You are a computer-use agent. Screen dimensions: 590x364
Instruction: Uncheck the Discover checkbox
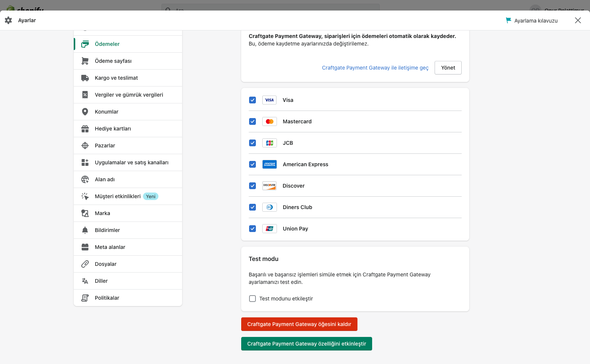pos(252,186)
